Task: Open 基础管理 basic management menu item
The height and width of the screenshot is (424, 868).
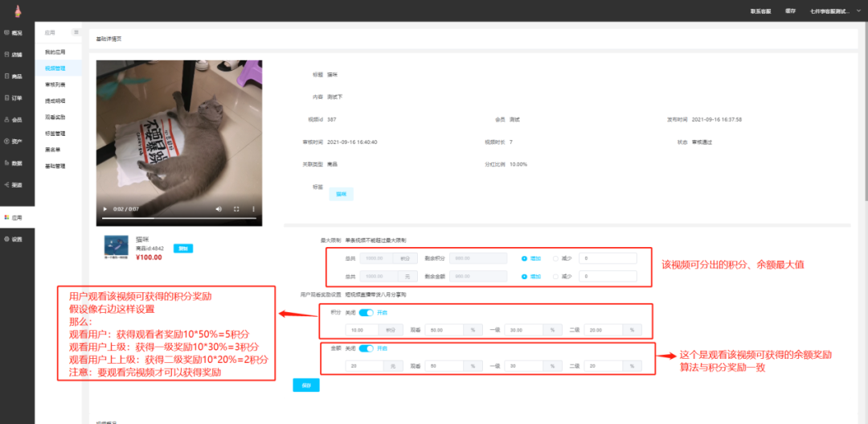Action: [x=55, y=166]
